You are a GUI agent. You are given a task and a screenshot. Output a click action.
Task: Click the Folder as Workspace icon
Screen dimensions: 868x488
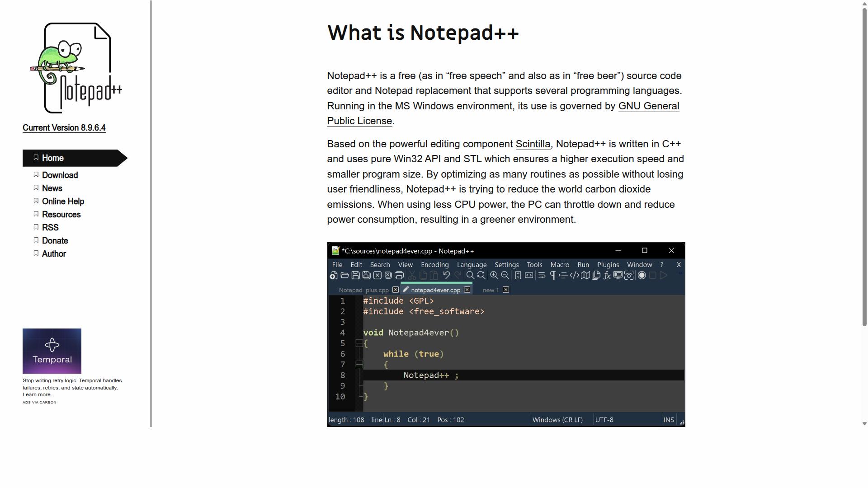618,275
